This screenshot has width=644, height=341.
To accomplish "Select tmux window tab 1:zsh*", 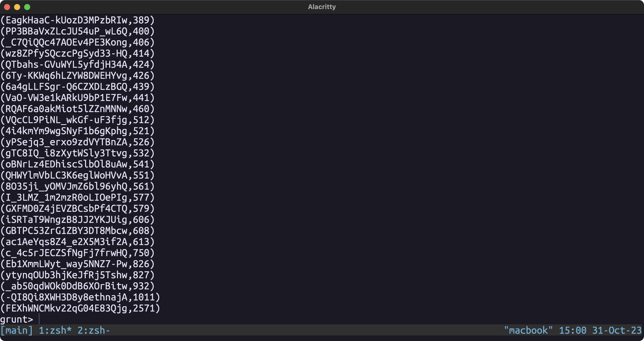I will click(55, 330).
